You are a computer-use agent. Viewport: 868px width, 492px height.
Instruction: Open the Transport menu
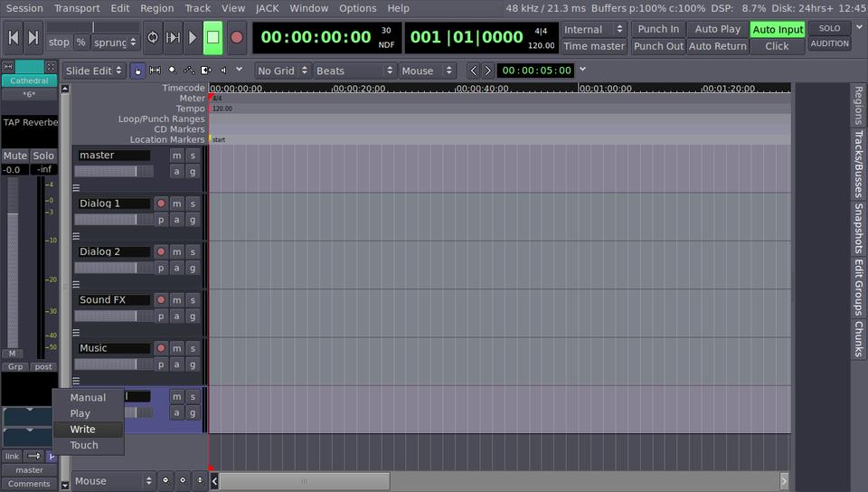pyautogui.click(x=77, y=8)
